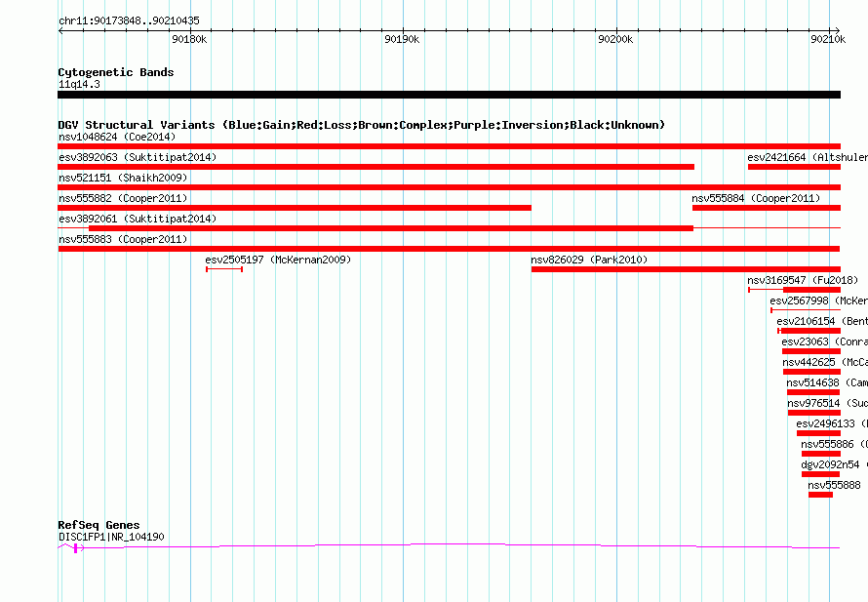Open variant nsv555883 (Cooper2011) label

pos(123,239)
